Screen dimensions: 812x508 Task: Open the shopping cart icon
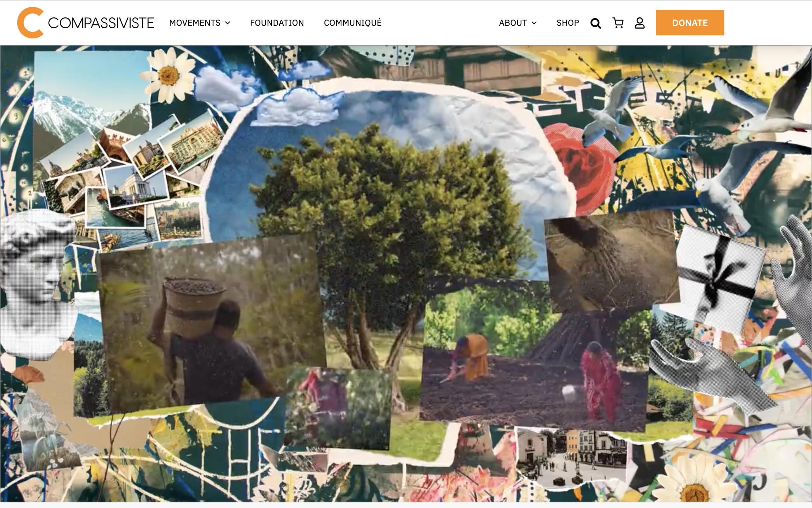click(x=618, y=23)
